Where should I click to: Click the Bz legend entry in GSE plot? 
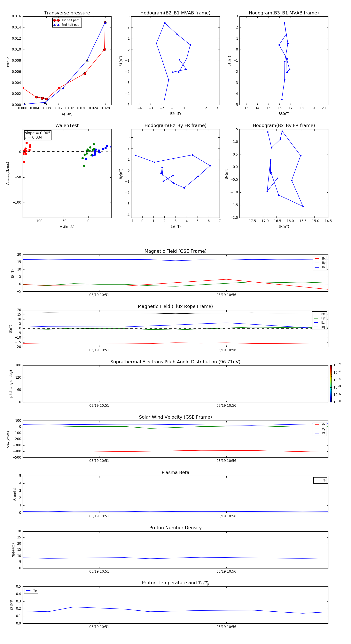[320, 267]
